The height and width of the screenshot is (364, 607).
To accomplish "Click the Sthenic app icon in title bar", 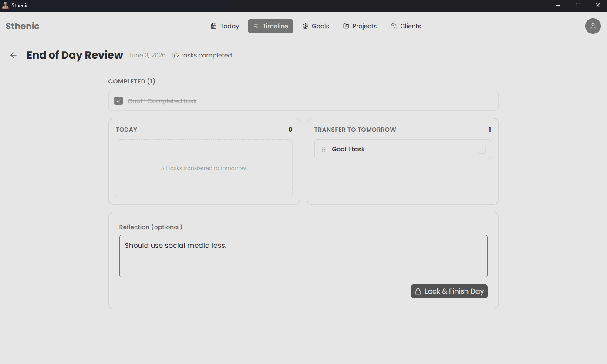I will (x=6, y=6).
